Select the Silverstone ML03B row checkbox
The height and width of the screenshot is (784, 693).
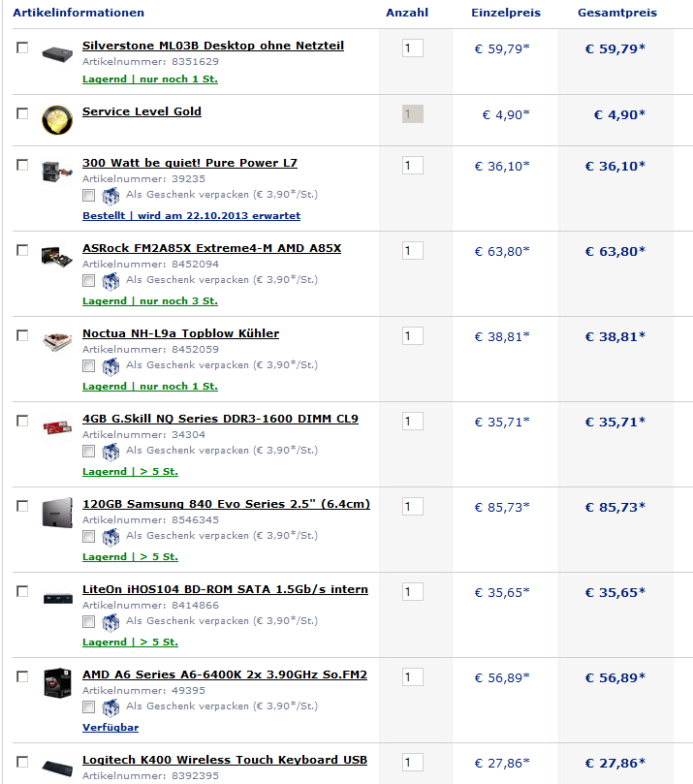22,47
